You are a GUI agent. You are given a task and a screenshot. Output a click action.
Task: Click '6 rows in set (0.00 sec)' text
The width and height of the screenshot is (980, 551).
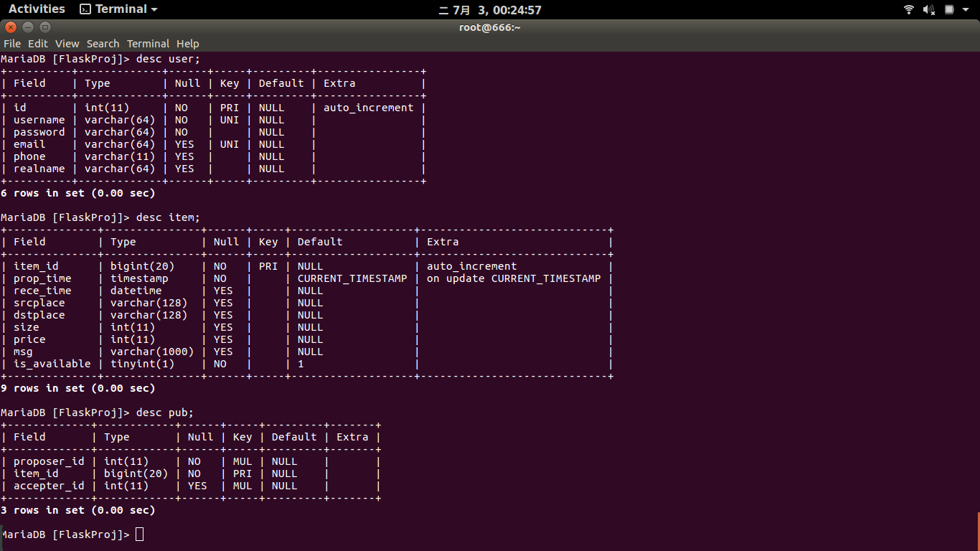(x=78, y=193)
